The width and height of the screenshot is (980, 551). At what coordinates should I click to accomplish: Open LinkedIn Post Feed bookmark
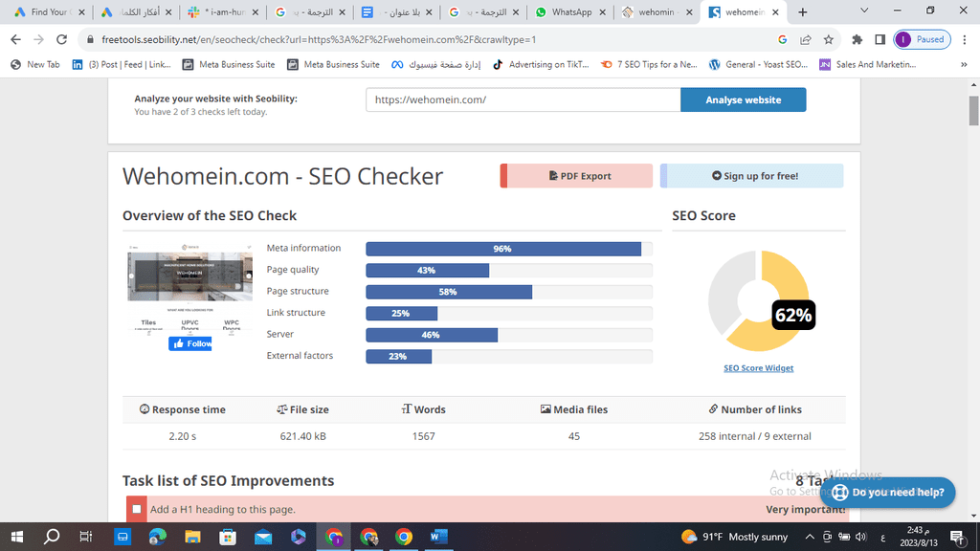[122, 64]
